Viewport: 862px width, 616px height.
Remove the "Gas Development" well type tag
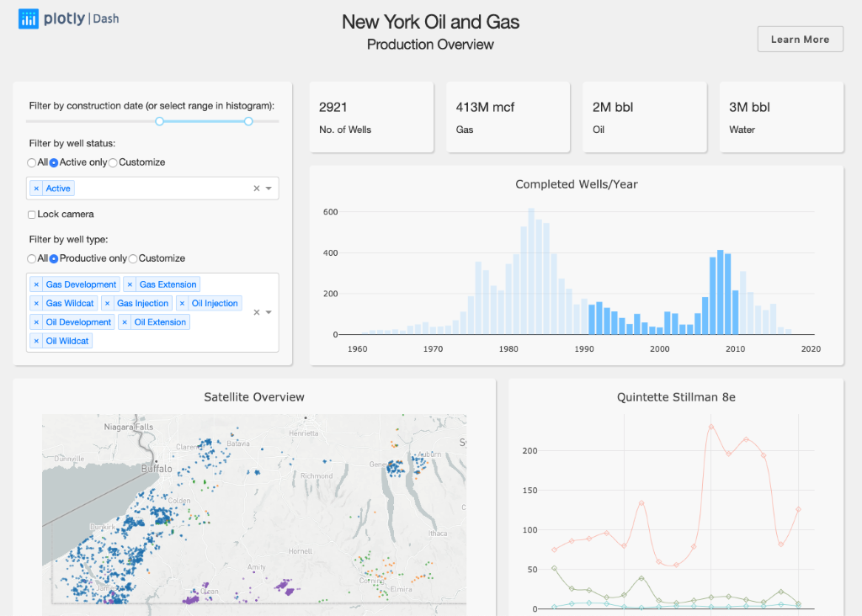(36, 284)
